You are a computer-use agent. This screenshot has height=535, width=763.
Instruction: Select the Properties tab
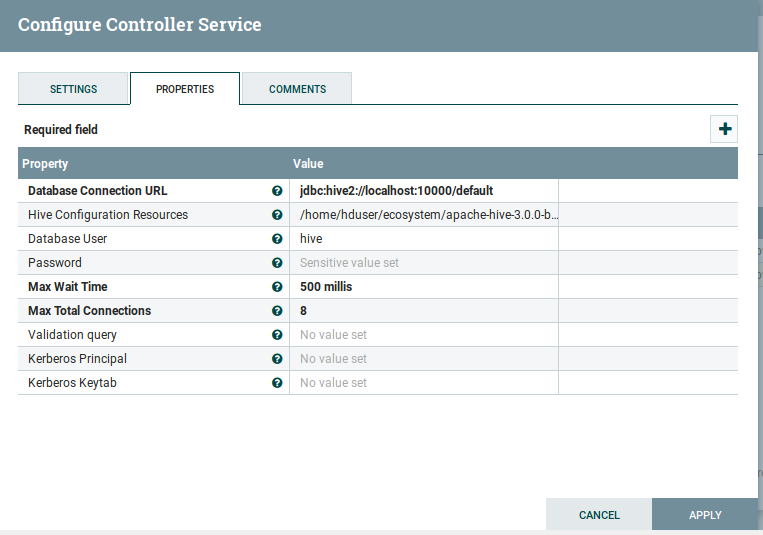click(185, 89)
